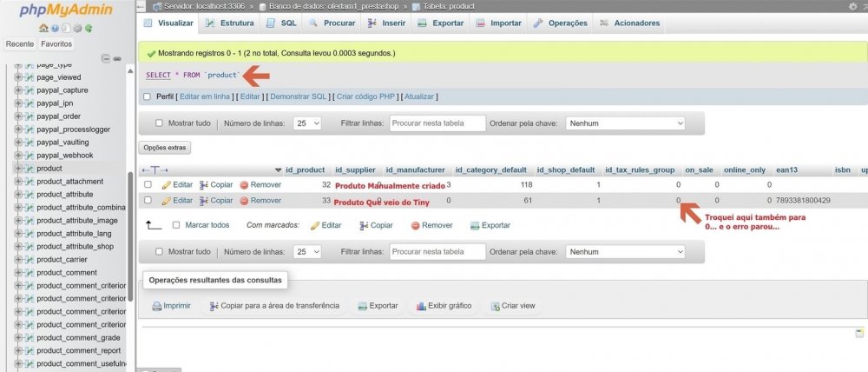Click the Criar view icon
868x372 pixels.
pos(495,306)
